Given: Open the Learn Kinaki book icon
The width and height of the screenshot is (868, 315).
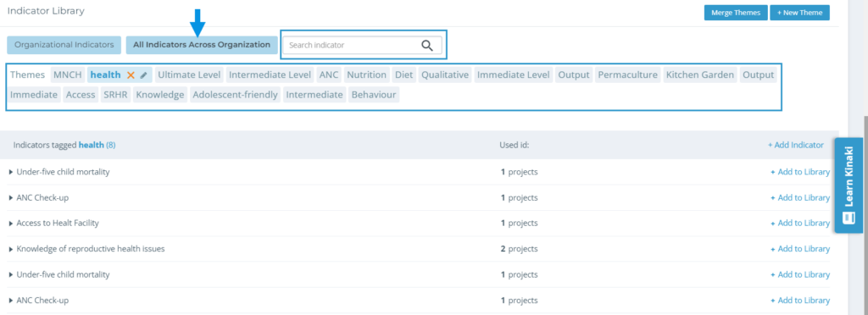Looking at the screenshot, I should pyautogui.click(x=849, y=217).
